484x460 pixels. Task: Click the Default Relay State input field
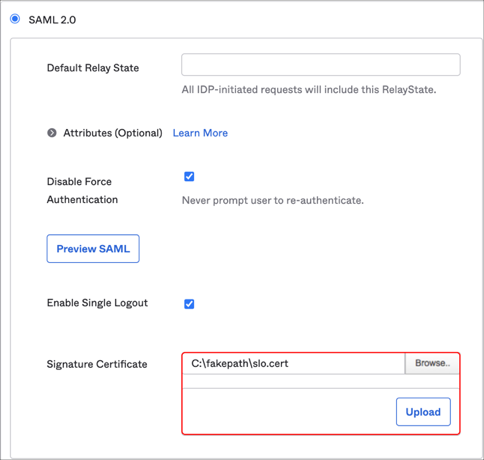321,64
